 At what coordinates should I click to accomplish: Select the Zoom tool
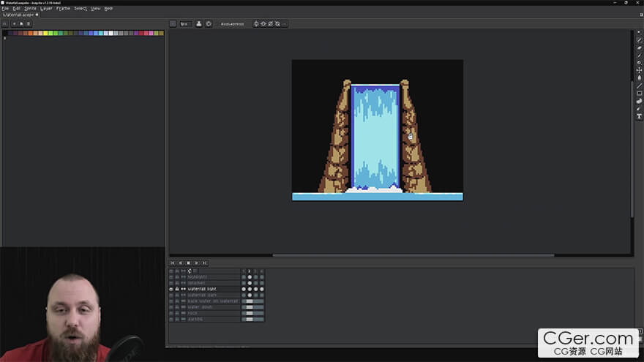coord(639,63)
